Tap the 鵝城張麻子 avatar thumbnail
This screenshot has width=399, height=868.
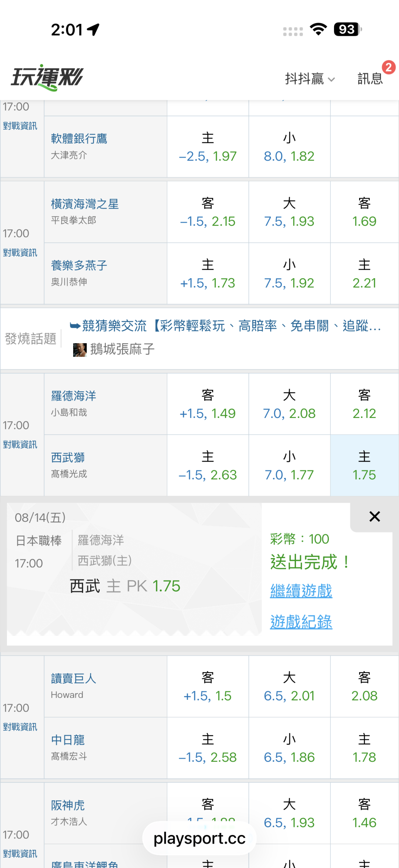click(x=80, y=349)
